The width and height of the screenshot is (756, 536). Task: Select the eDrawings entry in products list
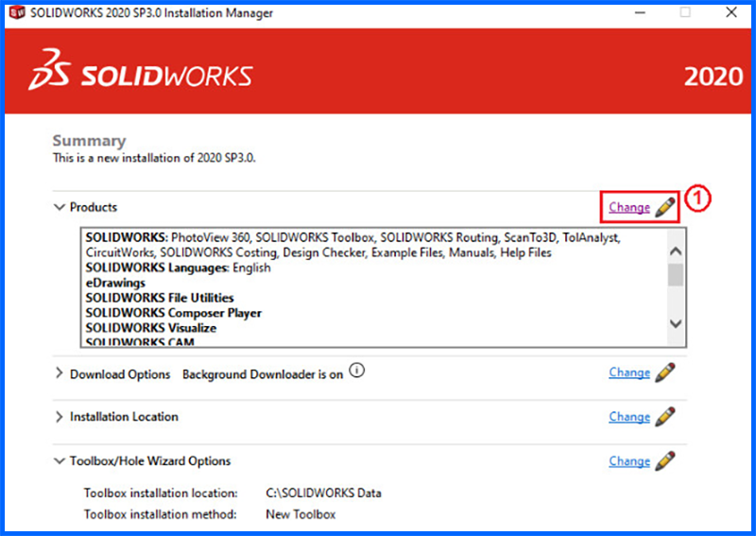click(x=115, y=283)
